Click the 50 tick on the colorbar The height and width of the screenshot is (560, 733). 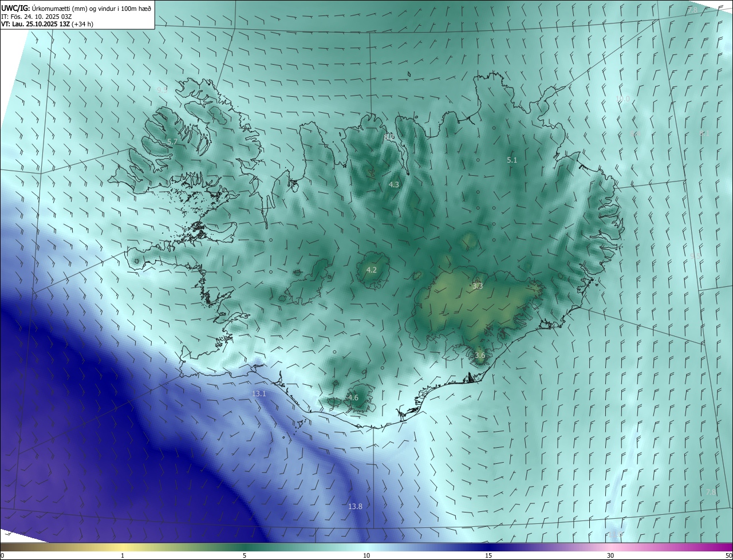pos(728,555)
